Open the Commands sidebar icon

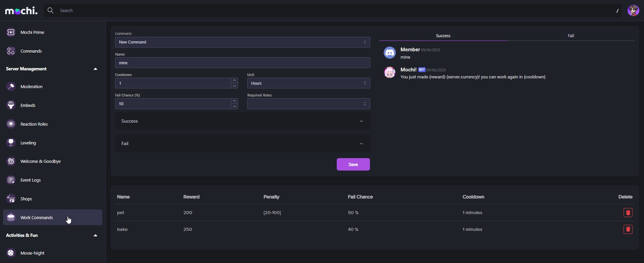11,51
